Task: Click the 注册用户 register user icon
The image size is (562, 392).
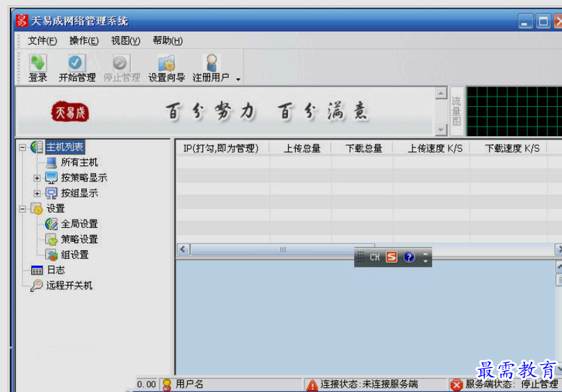Action: pos(211,63)
